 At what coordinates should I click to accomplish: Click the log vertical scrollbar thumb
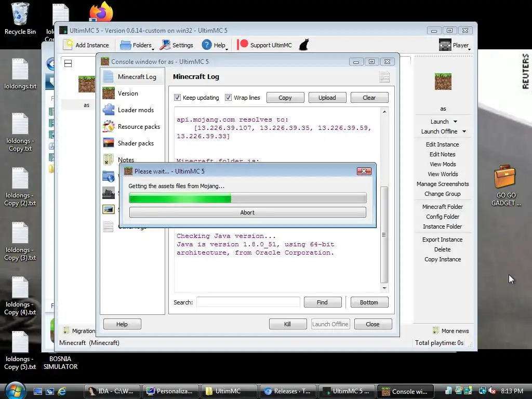coord(384,235)
